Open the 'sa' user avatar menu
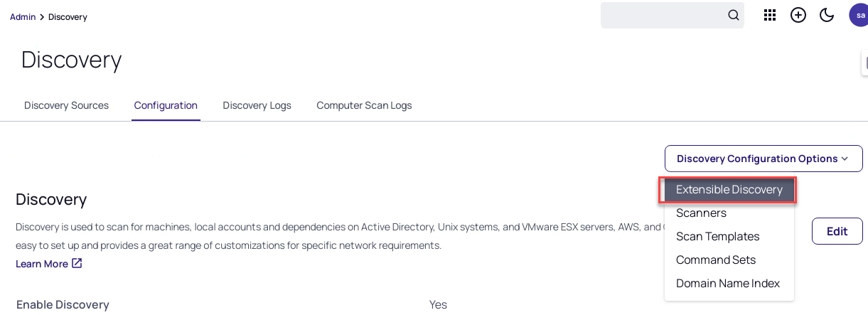This screenshot has width=868, height=315. coord(859,15)
